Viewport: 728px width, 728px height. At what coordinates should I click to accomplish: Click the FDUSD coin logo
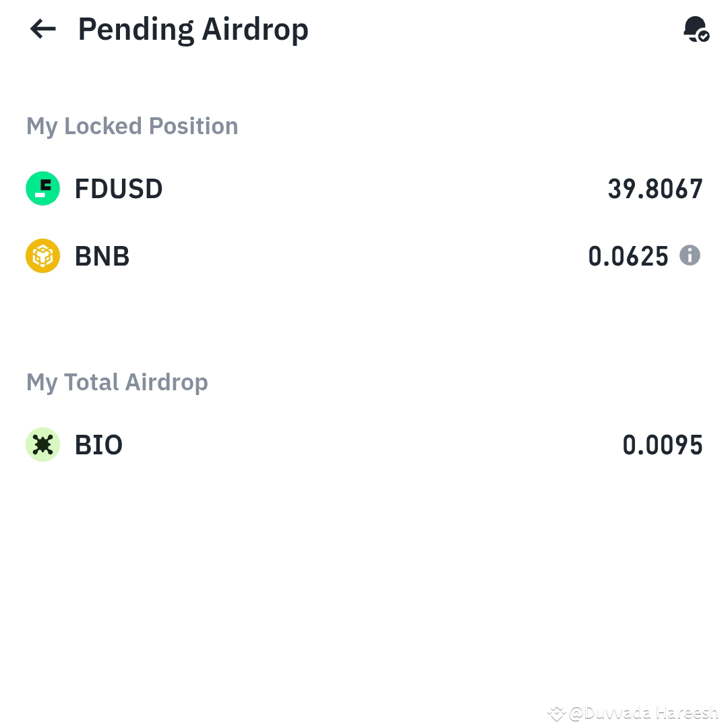click(x=42, y=189)
